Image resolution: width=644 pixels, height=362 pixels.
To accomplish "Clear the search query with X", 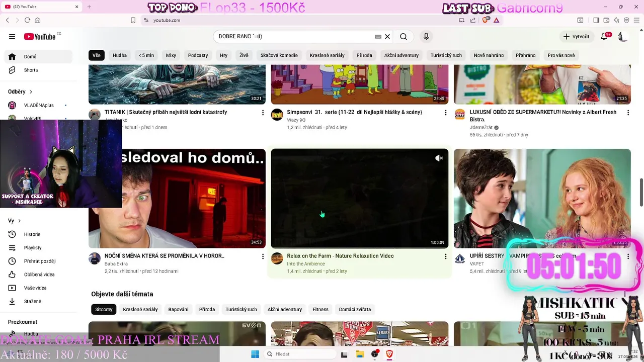I will pos(387,37).
